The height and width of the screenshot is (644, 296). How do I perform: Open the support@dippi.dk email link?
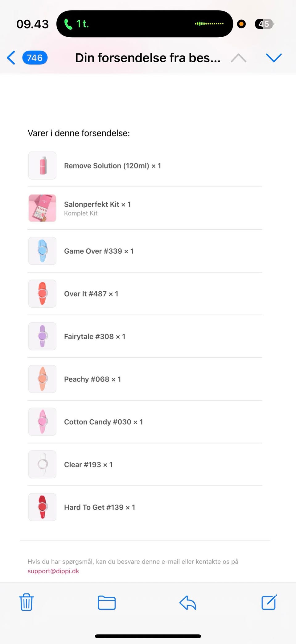point(53,571)
